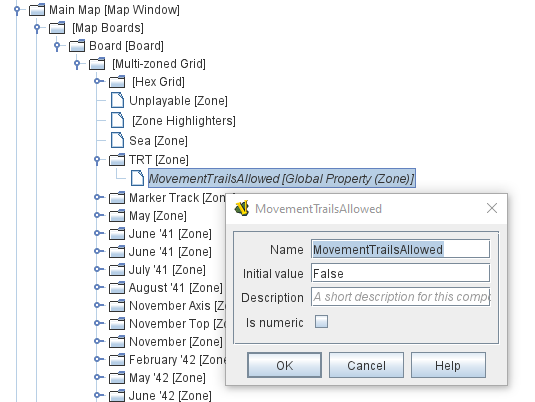Open Help for this dialog
The height and width of the screenshot is (402, 535).
tap(448, 365)
